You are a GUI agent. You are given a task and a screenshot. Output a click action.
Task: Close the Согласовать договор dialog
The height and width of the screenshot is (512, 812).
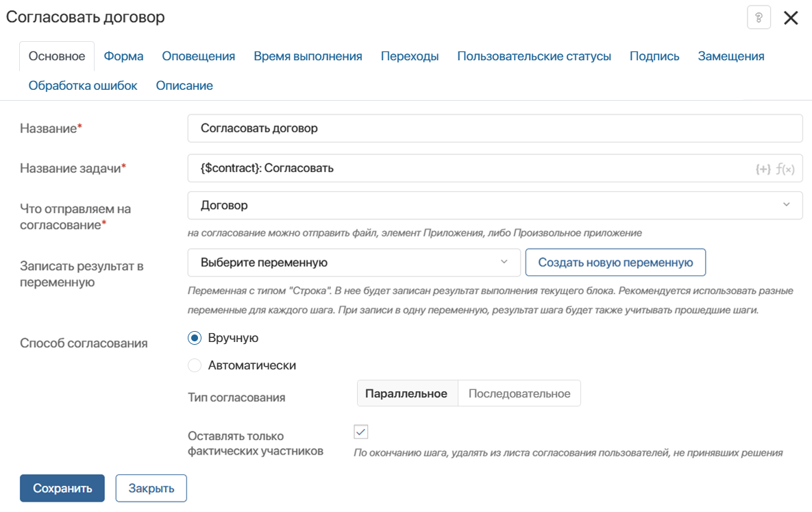coord(791,18)
